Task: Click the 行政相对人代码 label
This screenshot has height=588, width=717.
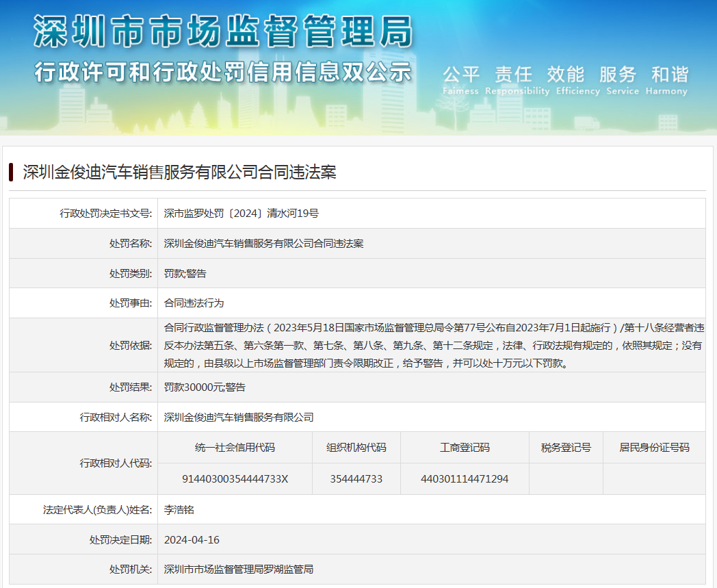Action: pyautogui.click(x=116, y=463)
